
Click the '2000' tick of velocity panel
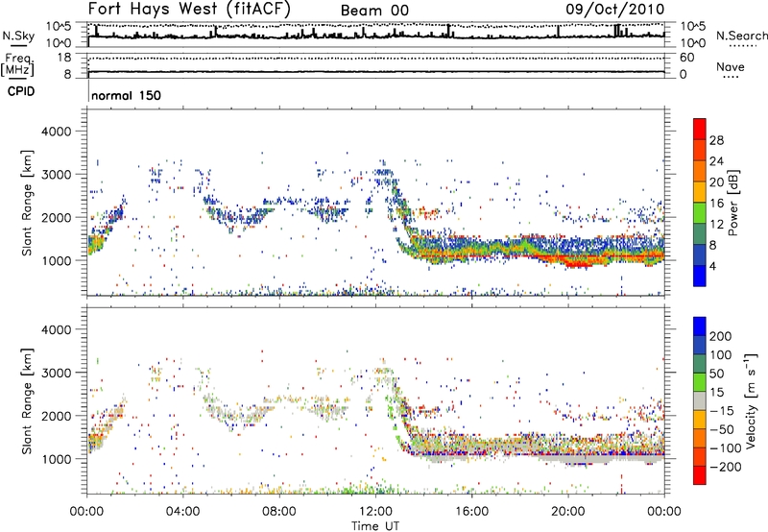(x=56, y=416)
